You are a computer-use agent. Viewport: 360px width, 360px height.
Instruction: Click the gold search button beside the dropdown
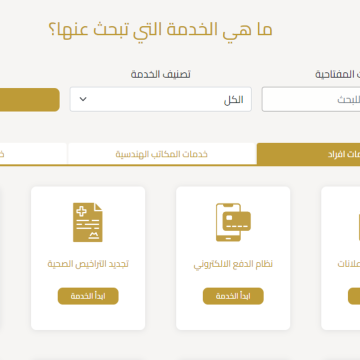30,100
